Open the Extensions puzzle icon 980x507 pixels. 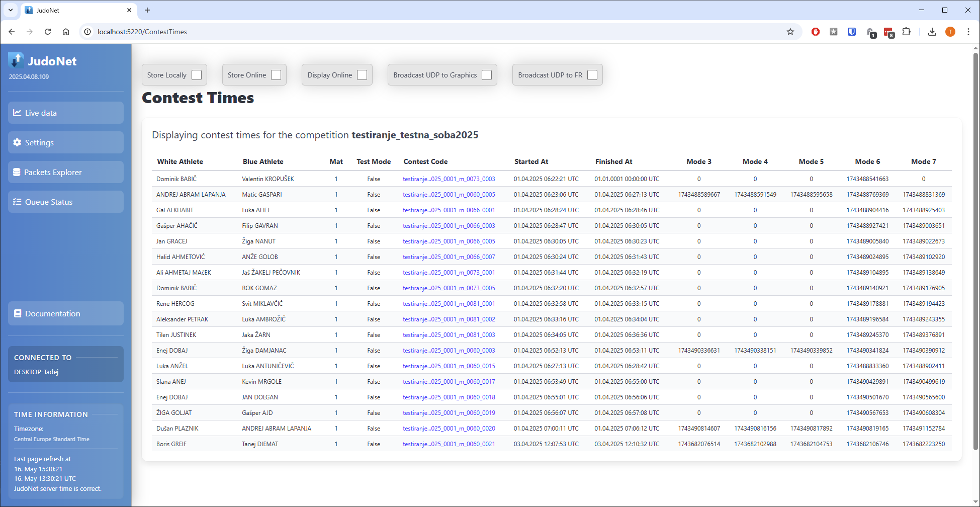point(906,32)
